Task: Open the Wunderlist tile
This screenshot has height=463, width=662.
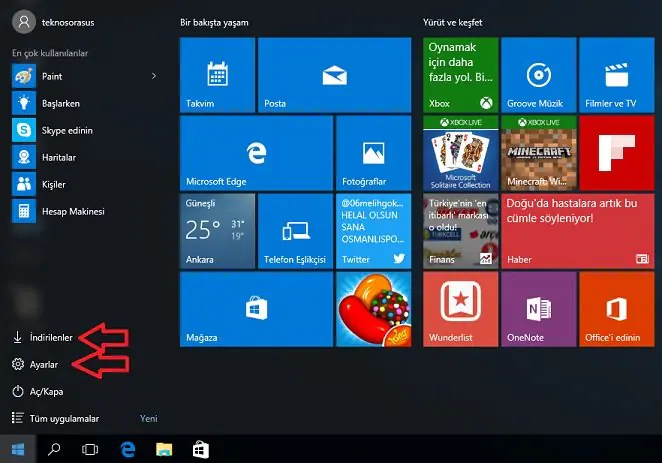Action: point(461,308)
